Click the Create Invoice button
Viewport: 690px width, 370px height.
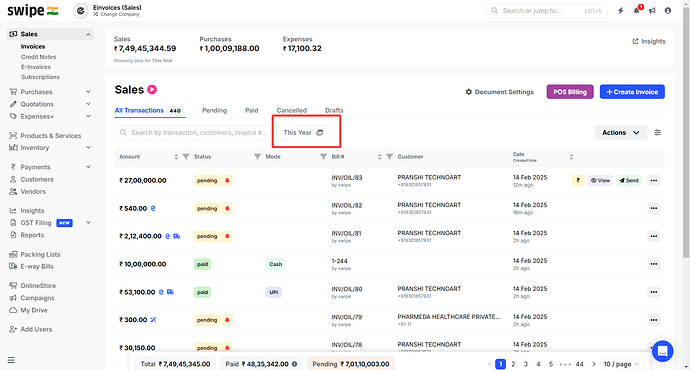(x=632, y=92)
